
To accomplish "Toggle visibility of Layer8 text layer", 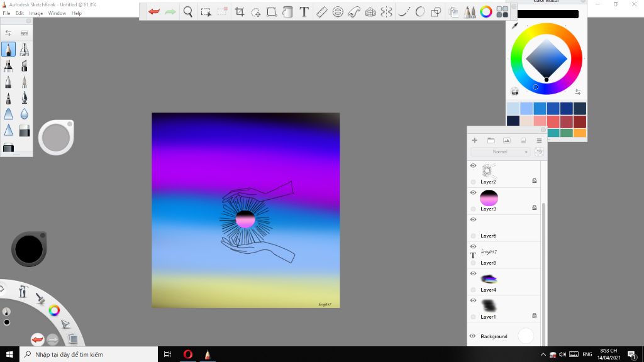I will tap(473, 246).
